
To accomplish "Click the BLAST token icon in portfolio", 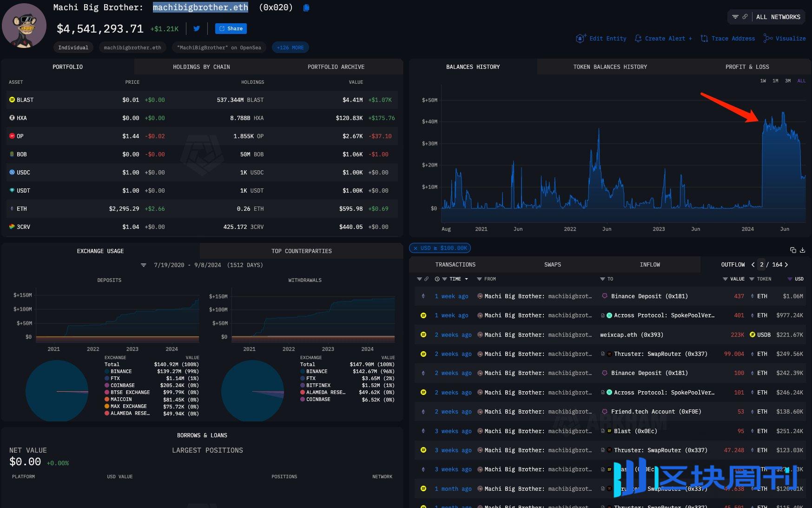I will pyautogui.click(x=12, y=100).
